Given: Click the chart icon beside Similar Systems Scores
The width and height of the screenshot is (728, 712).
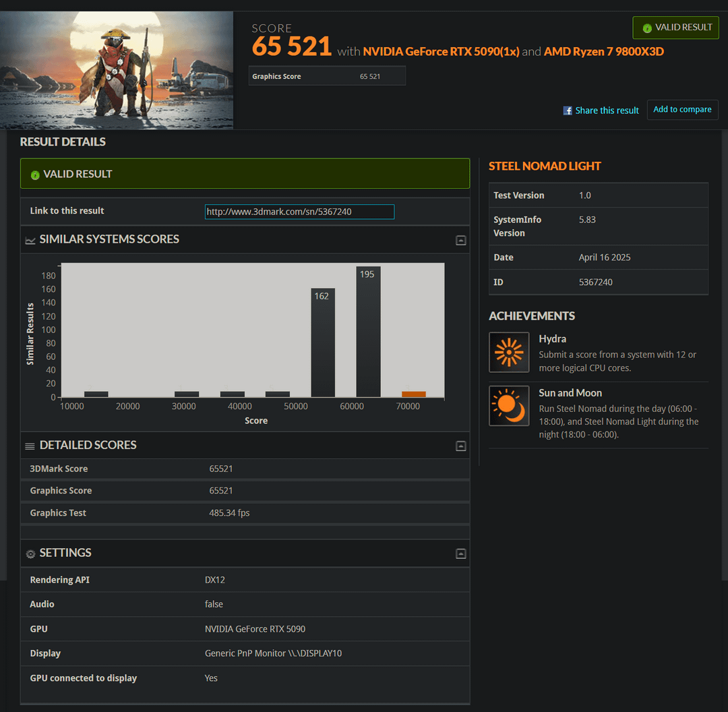Looking at the screenshot, I should (30, 240).
